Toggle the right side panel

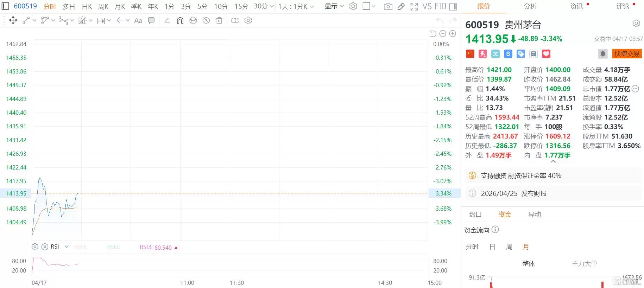point(453,6)
